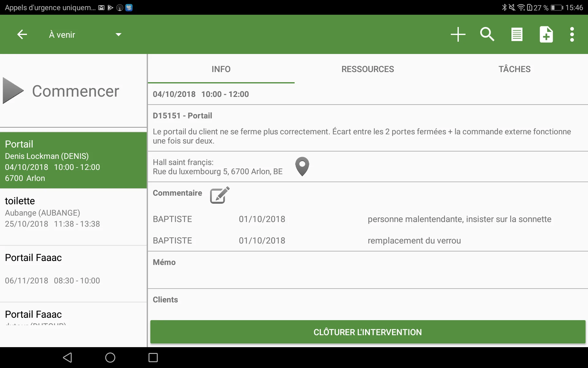Switch to the TÂCHES tab
The height and width of the screenshot is (368, 588).
tap(514, 69)
